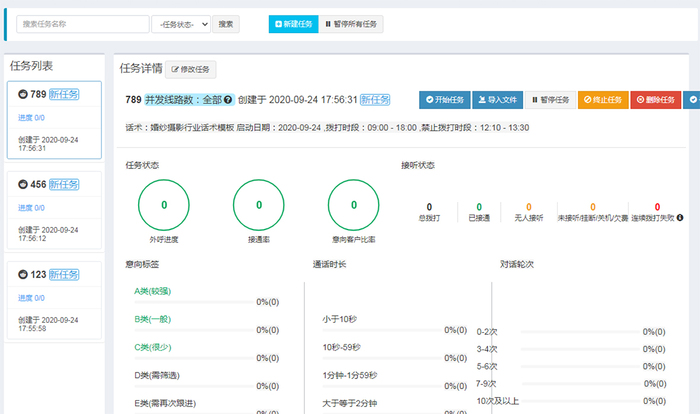Click the 0-2次 dialogue rounds progress bar

point(580,332)
